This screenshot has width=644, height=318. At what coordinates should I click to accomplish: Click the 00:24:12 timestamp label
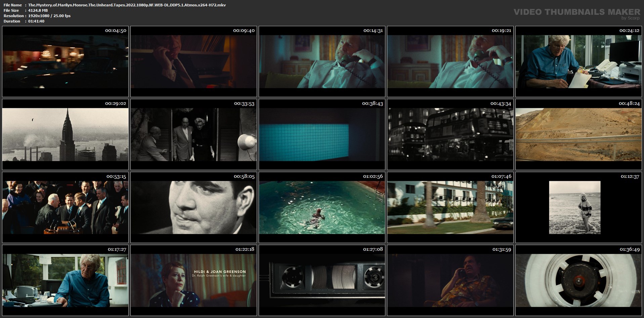click(629, 31)
